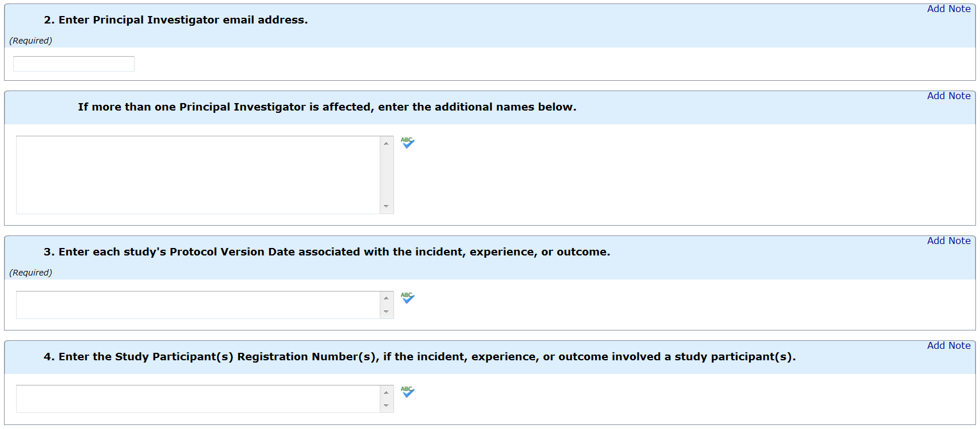Add Note for additional Principal Investigator names

pyautogui.click(x=948, y=96)
